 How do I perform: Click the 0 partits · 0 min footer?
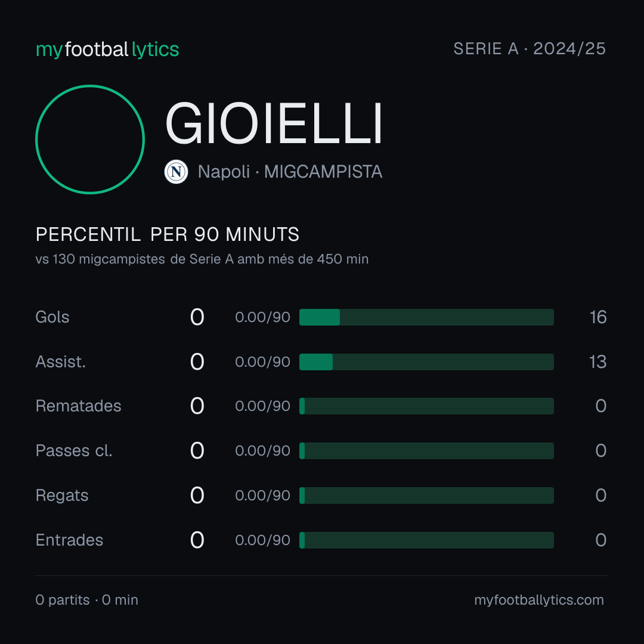86,600
